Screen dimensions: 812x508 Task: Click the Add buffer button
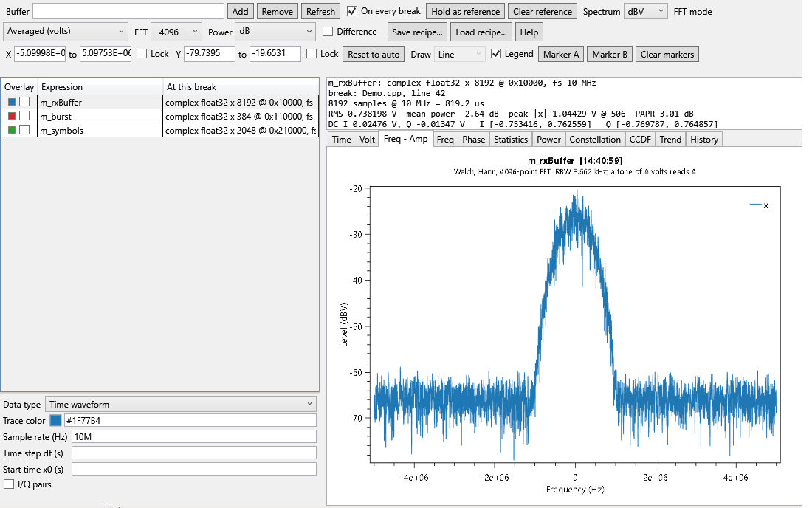241,11
